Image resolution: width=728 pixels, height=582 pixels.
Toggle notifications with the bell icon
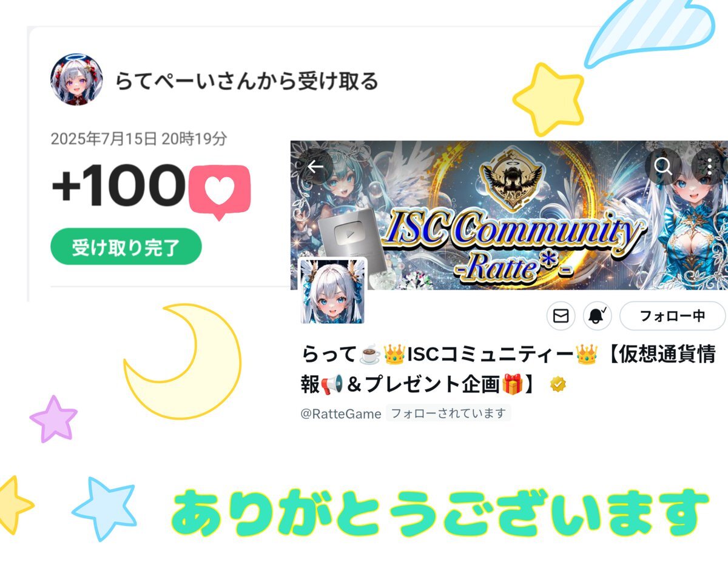pyautogui.click(x=598, y=316)
